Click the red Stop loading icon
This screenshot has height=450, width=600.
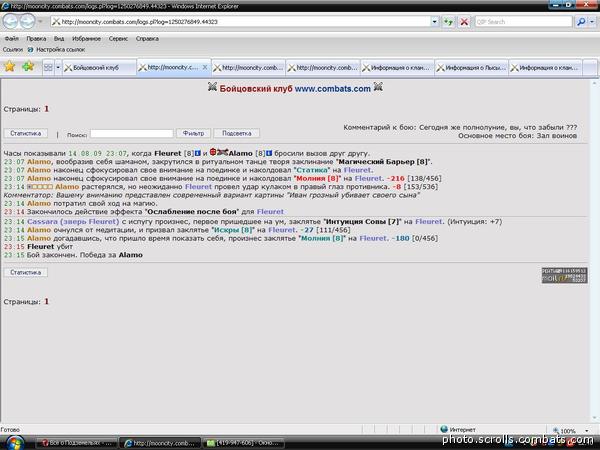464,22
